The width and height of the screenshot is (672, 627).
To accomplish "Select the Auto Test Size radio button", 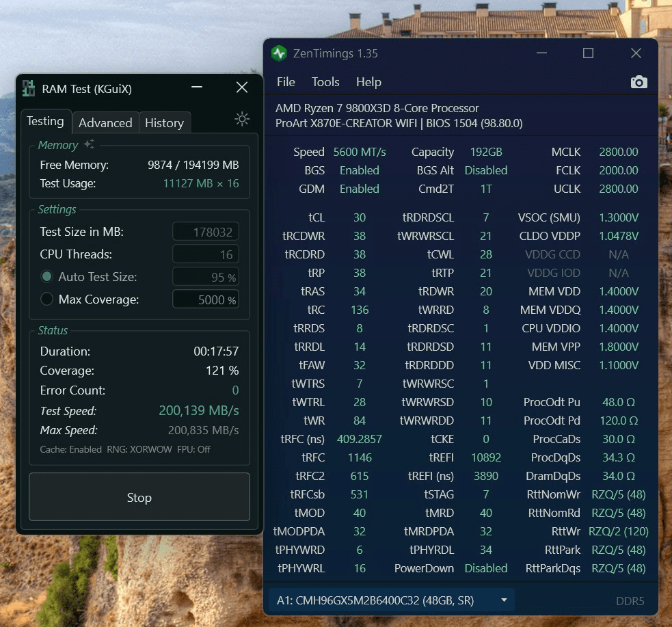I will [46, 276].
